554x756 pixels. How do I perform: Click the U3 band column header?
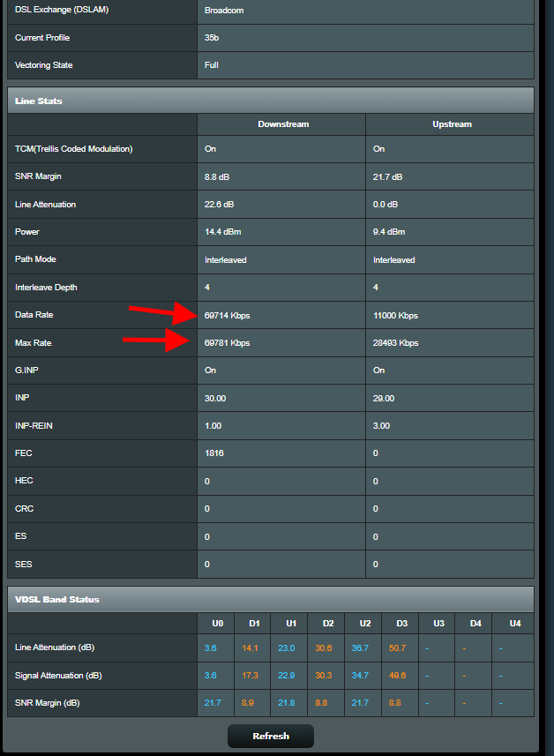(438, 624)
